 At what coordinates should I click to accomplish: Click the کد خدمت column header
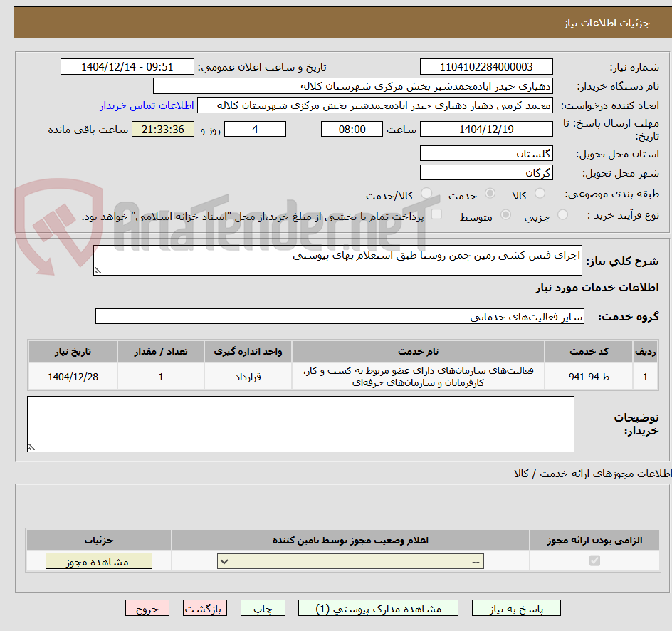589,352
